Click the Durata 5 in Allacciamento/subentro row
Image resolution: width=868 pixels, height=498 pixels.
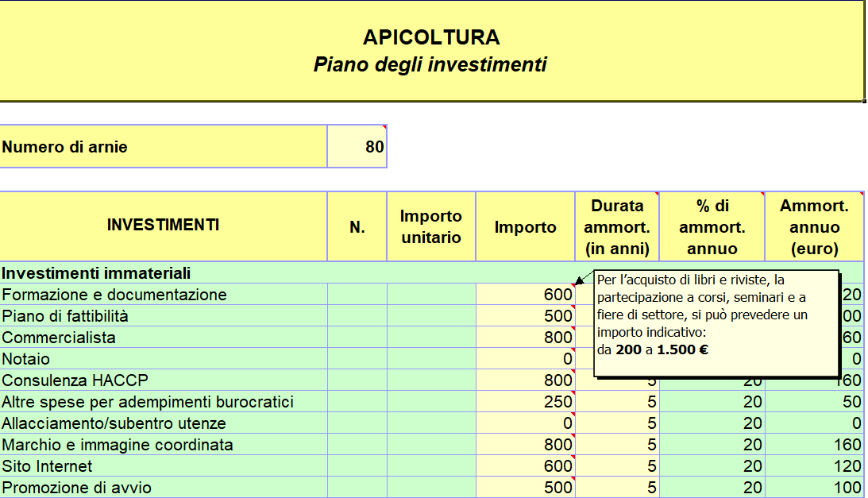[617, 423]
